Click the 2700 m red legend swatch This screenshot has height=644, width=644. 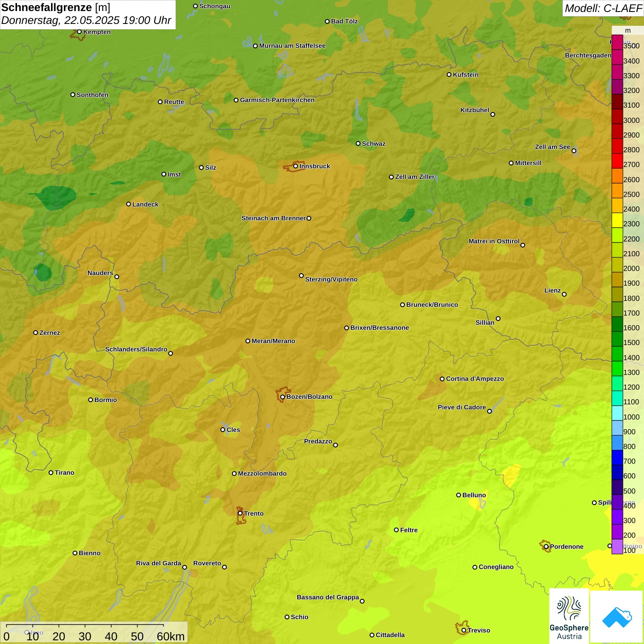pyautogui.click(x=617, y=161)
